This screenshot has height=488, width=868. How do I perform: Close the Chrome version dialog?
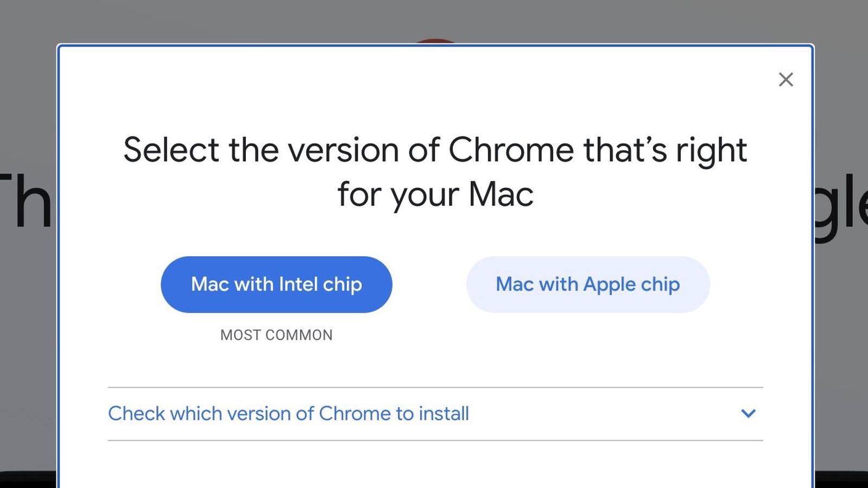(x=785, y=80)
